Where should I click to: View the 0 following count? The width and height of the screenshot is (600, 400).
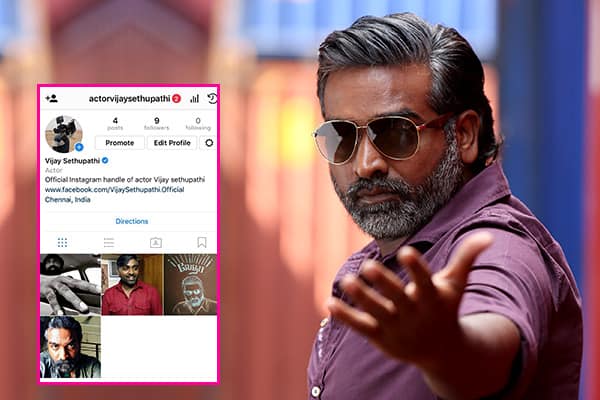197,123
